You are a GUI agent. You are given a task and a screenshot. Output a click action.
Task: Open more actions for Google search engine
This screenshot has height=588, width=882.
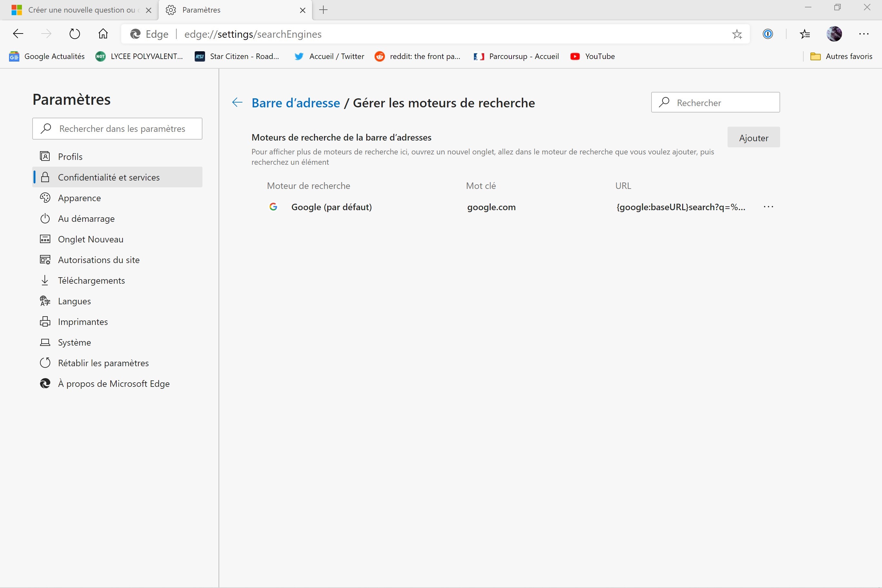[x=769, y=207]
